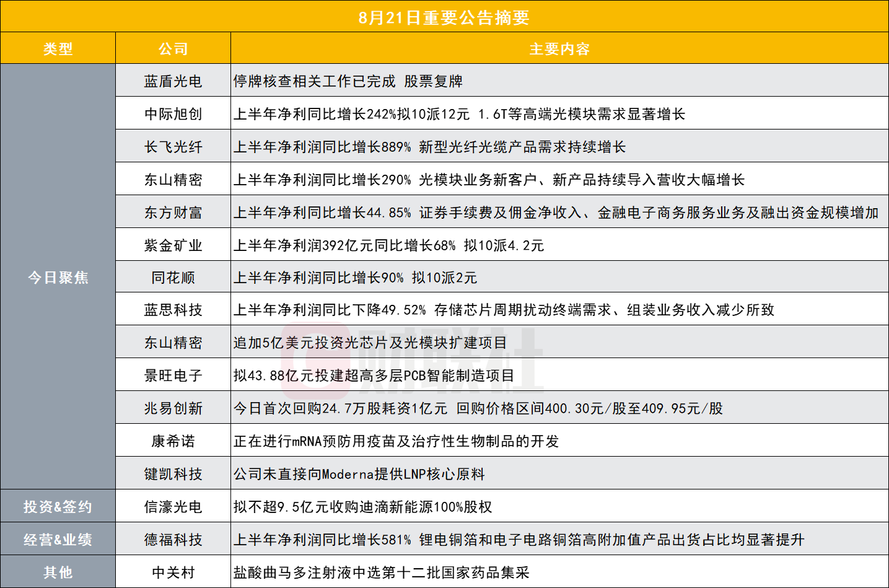This screenshot has width=889, height=588.
Task: Click the text "公司未直接向Moderna提供LNP核心原料"
Action: point(359,474)
